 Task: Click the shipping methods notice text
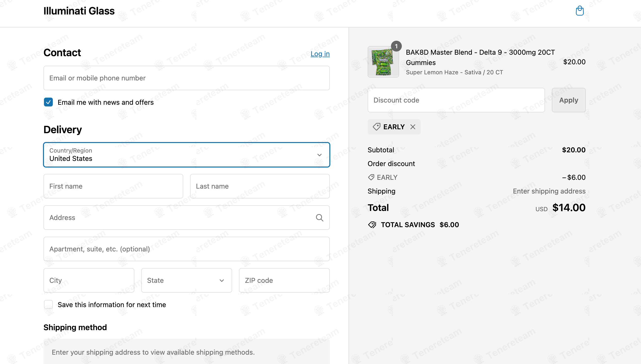coord(153,352)
